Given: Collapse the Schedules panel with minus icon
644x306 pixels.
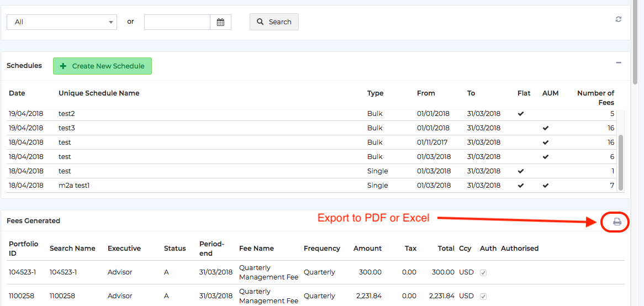Looking at the screenshot, I should 619,63.
